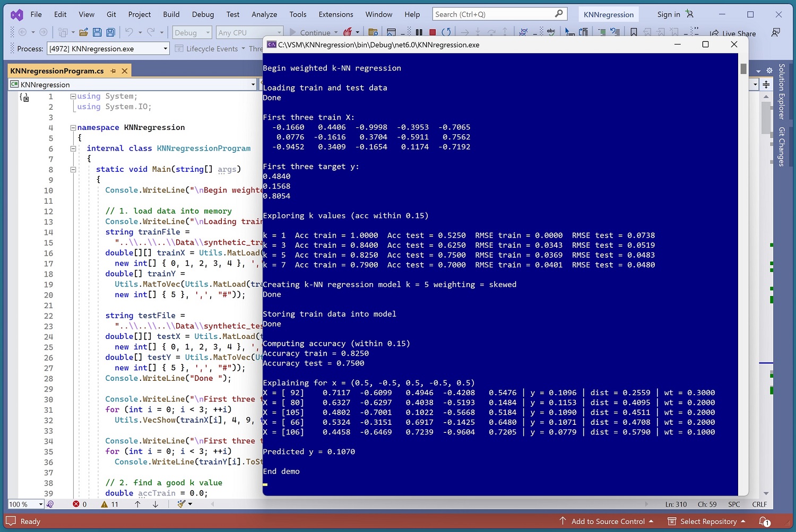Collapse the namespace KNNregression code block
The width and height of the screenshot is (796, 532).
73,128
